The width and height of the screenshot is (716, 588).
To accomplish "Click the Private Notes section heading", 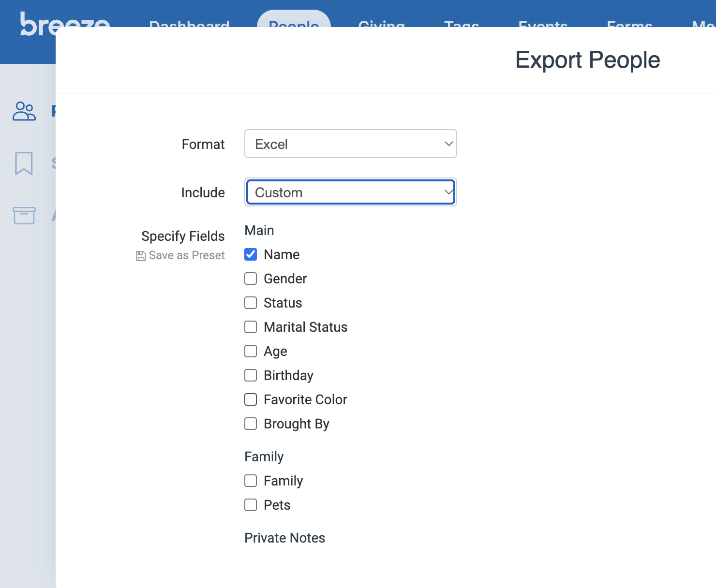I will [x=284, y=538].
